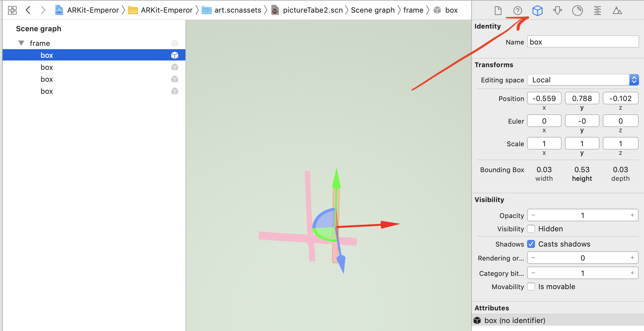Click the Rendering order value field
644x331 pixels.
(x=583, y=258)
